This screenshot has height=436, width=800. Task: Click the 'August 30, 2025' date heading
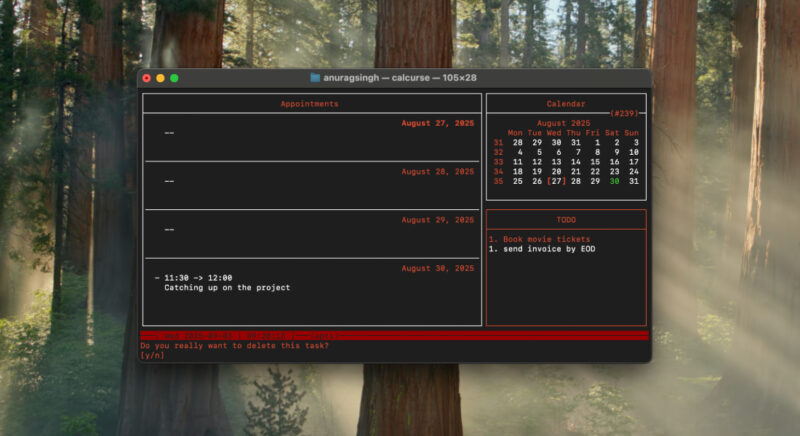[438, 268]
